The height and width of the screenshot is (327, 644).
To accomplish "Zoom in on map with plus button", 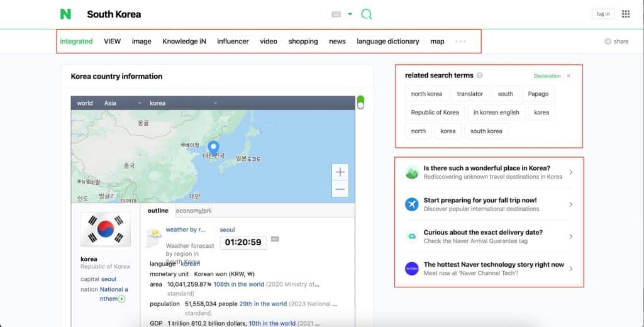I will 340,172.
